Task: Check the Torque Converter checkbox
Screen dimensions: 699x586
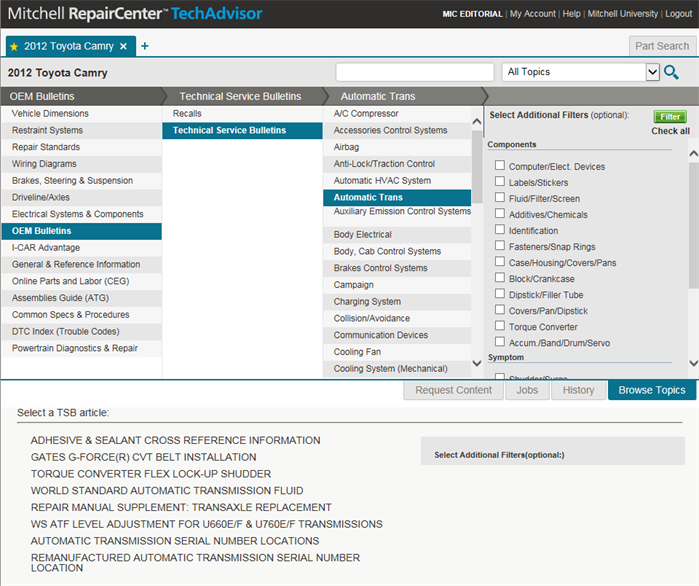Action: [x=500, y=326]
